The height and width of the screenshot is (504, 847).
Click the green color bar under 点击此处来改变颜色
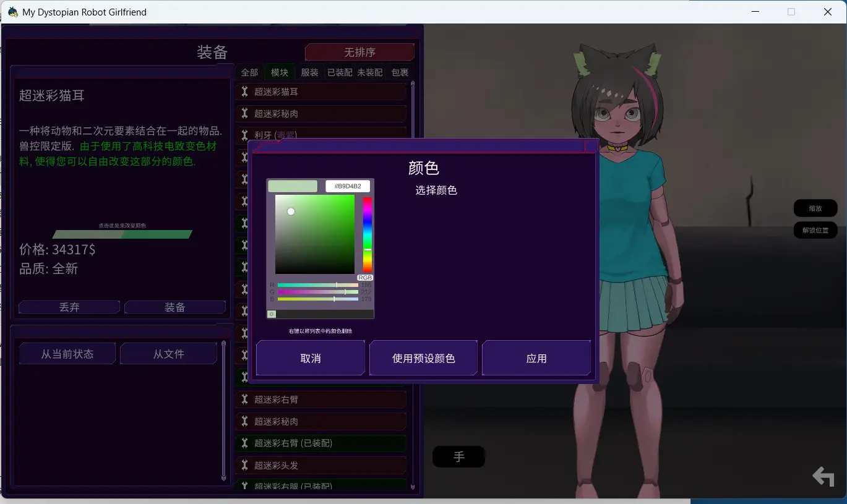(123, 234)
